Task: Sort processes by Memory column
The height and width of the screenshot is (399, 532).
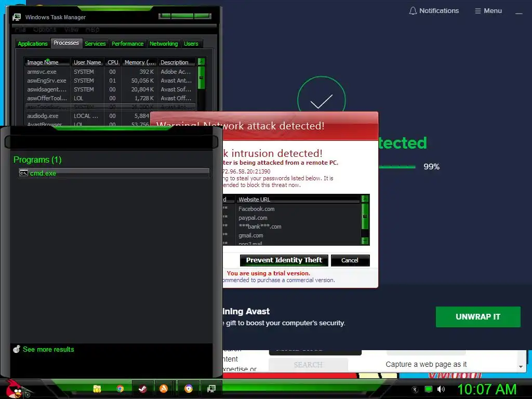Action: [139, 62]
